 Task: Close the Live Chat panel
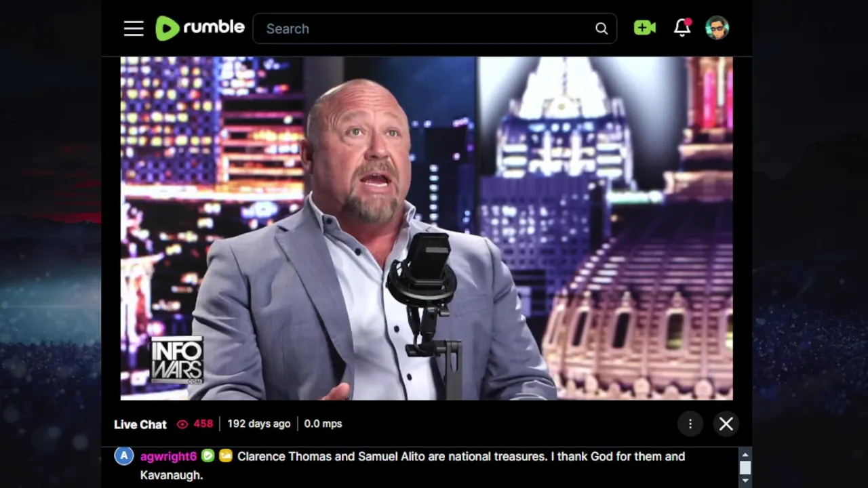[726, 424]
